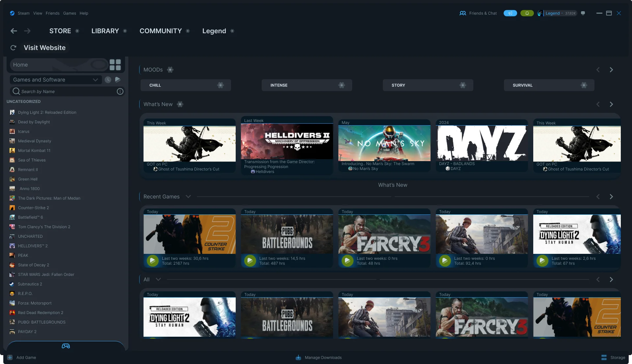Click the Friends & Chat icon
Screen dimensions: 632x364
[463, 13]
